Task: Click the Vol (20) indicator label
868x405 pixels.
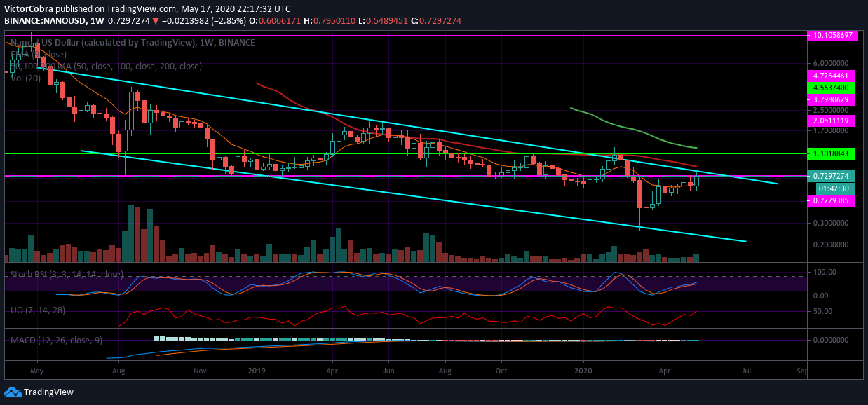Action: coord(25,78)
